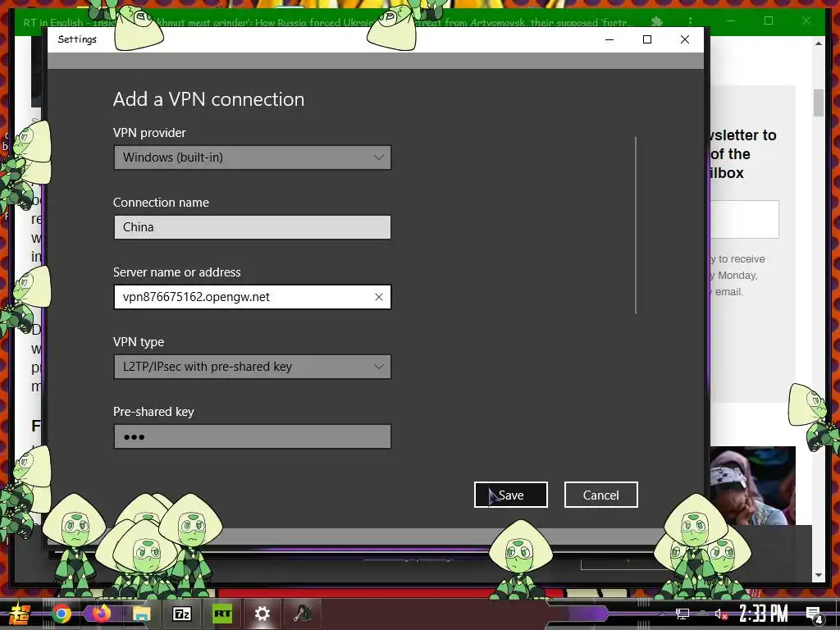This screenshot has width=840, height=630.
Task: Clear the server address with the X icon
Action: click(379, 297)
